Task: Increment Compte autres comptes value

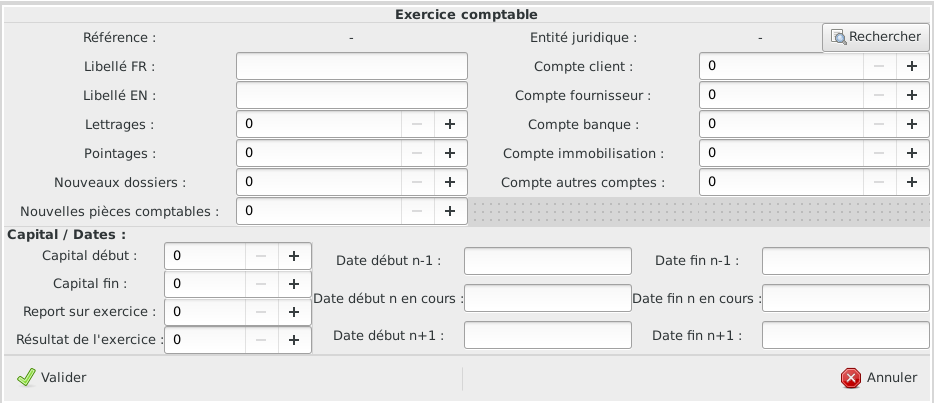Action: (912, 182)
